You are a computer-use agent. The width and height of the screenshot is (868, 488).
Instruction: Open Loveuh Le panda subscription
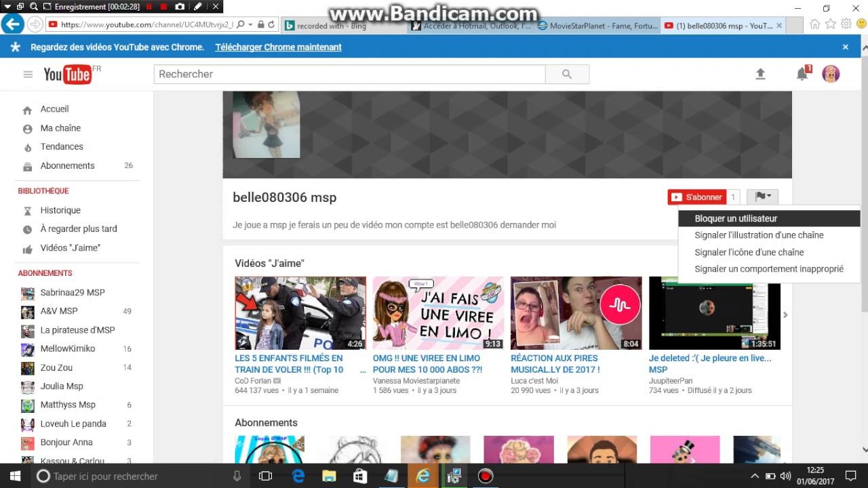click(x=73, y=424)
